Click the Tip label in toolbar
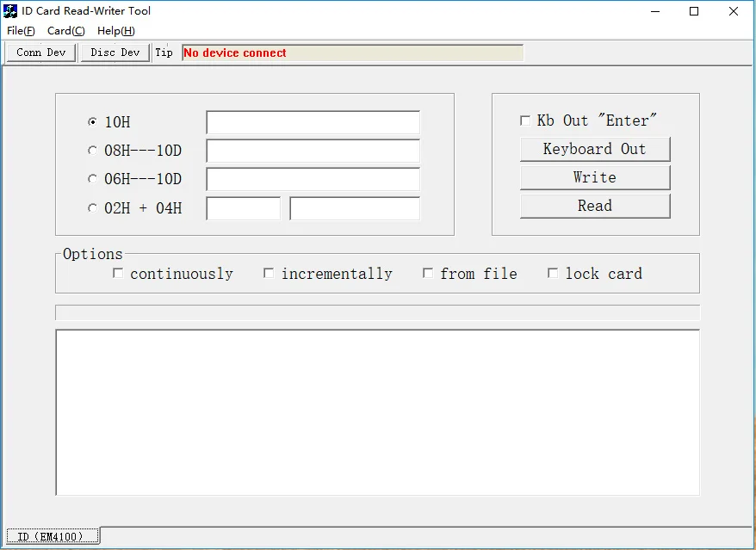 click(x=164, y=53)
